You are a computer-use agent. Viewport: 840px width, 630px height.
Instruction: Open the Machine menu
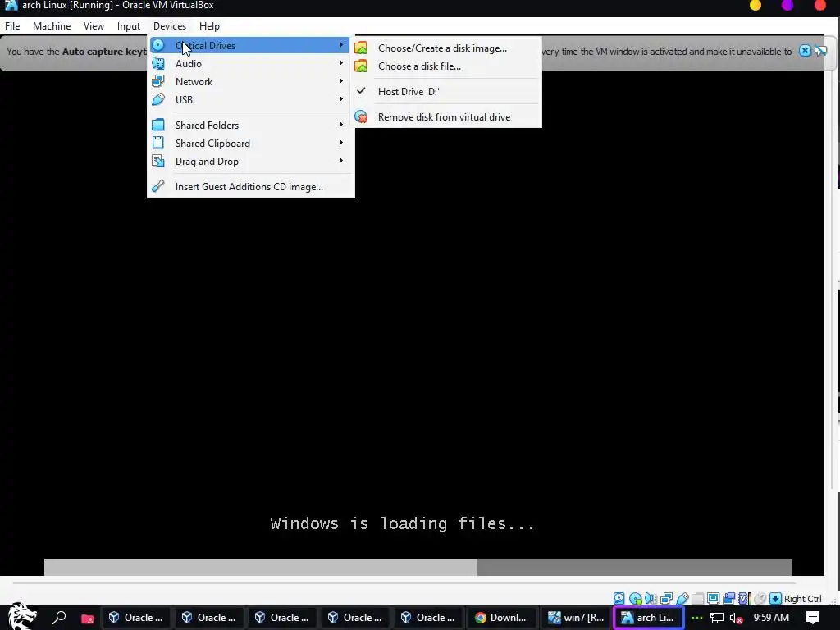tap(52, 25)
